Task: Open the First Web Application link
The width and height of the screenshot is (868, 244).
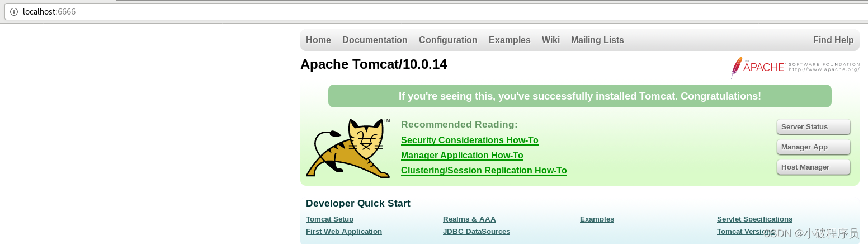Action: [344, 232]
